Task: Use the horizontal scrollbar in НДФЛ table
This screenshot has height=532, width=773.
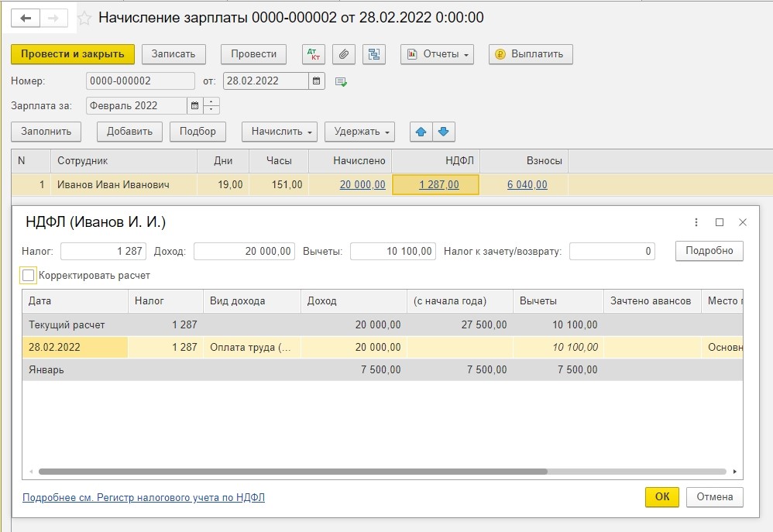Action: pyautogui.click(x=293, y=472)
